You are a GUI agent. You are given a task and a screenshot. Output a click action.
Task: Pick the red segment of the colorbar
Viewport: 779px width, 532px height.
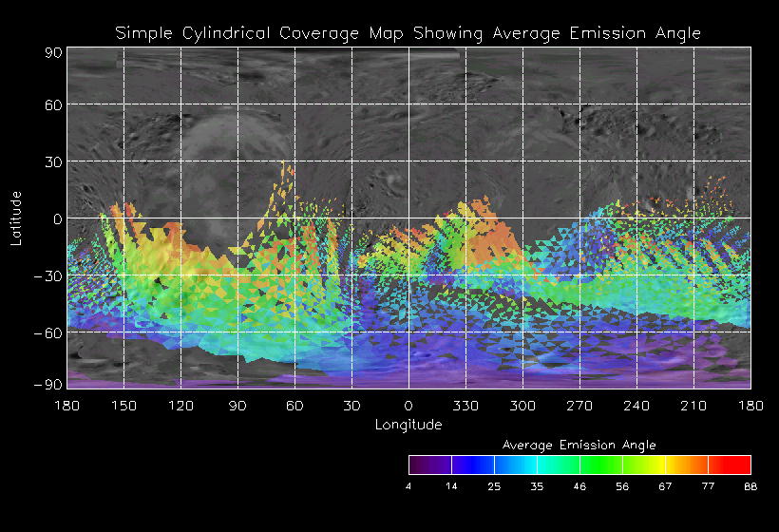pyautogui.click(x=730, y=465)
